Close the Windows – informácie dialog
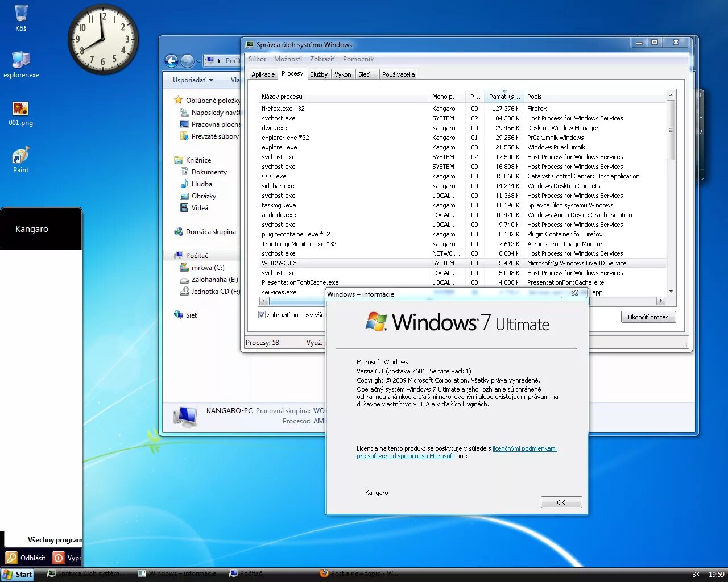The image size is (728, 582). 574,293
